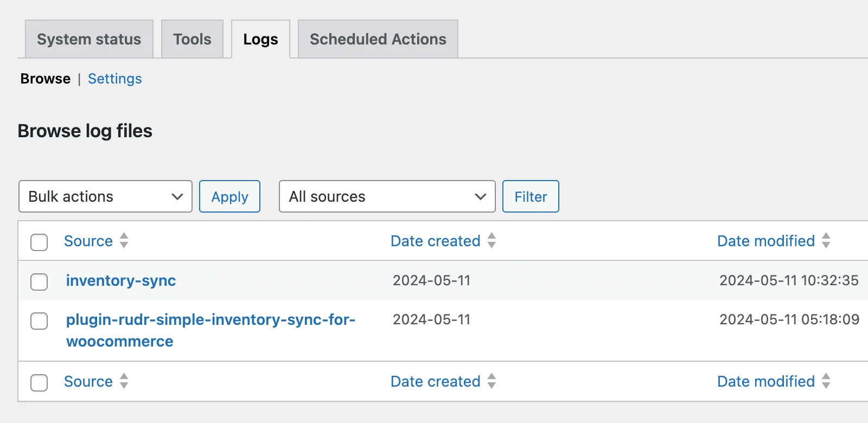Sort by Date modified in footer row
Viewport: 868px width, 423px height.
point(766,381)
